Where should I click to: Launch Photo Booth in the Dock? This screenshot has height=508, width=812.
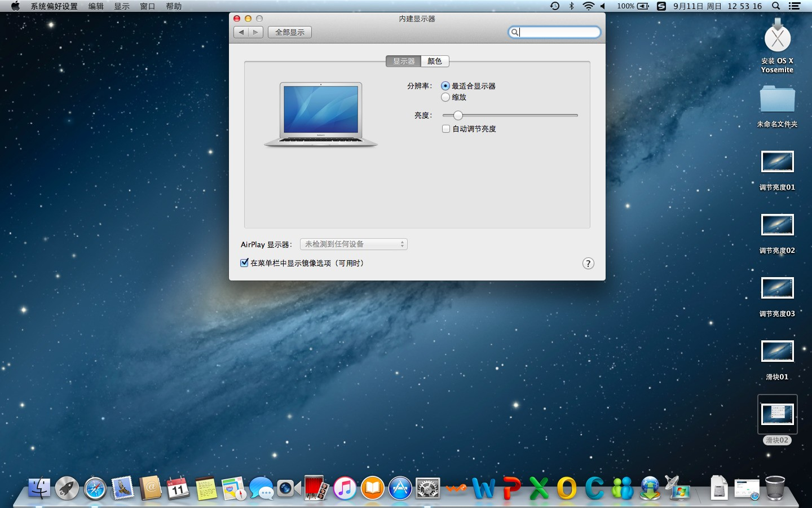[316, 488]
